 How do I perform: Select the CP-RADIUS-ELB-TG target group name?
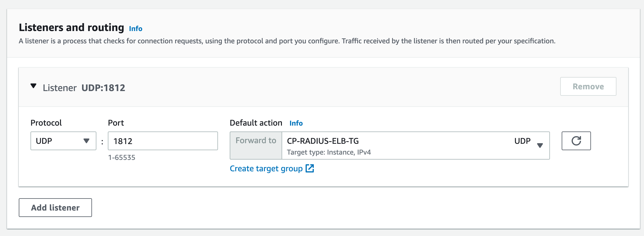pyautogui.click(x=323, y=141)
